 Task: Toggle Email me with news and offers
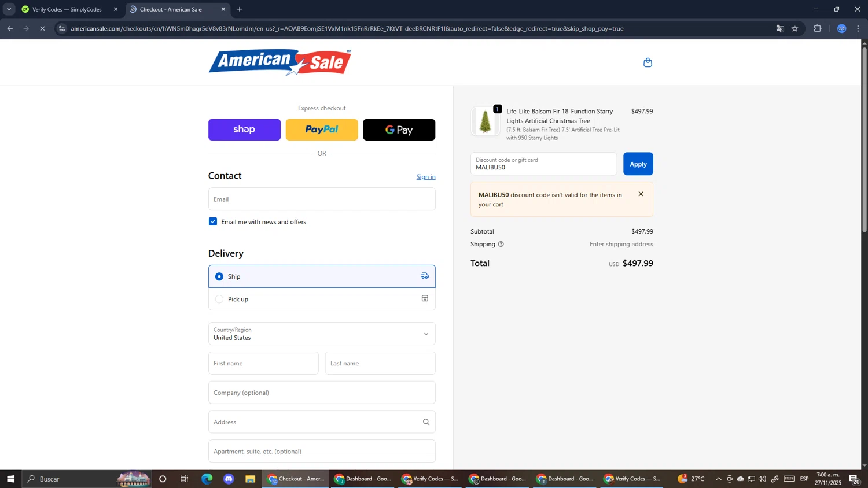click(x=213, y=221)
